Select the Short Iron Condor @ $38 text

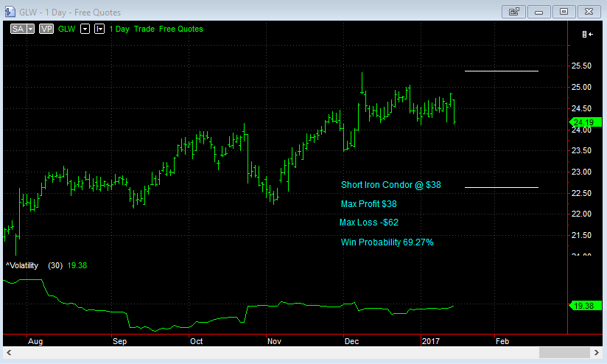click(x=391, y=185)
